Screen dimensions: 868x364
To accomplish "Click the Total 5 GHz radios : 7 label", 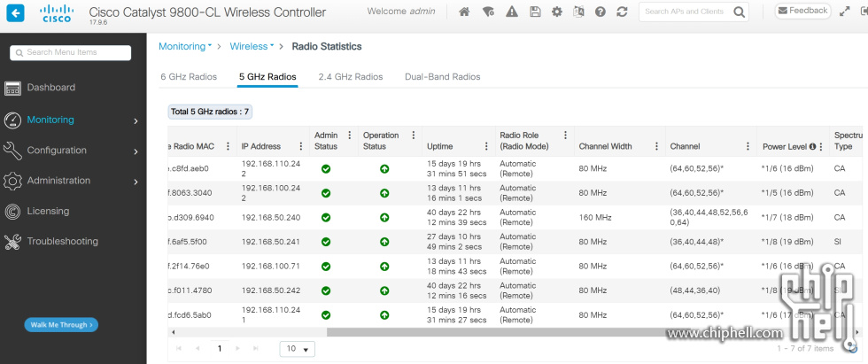I will [x=210, y=112].
